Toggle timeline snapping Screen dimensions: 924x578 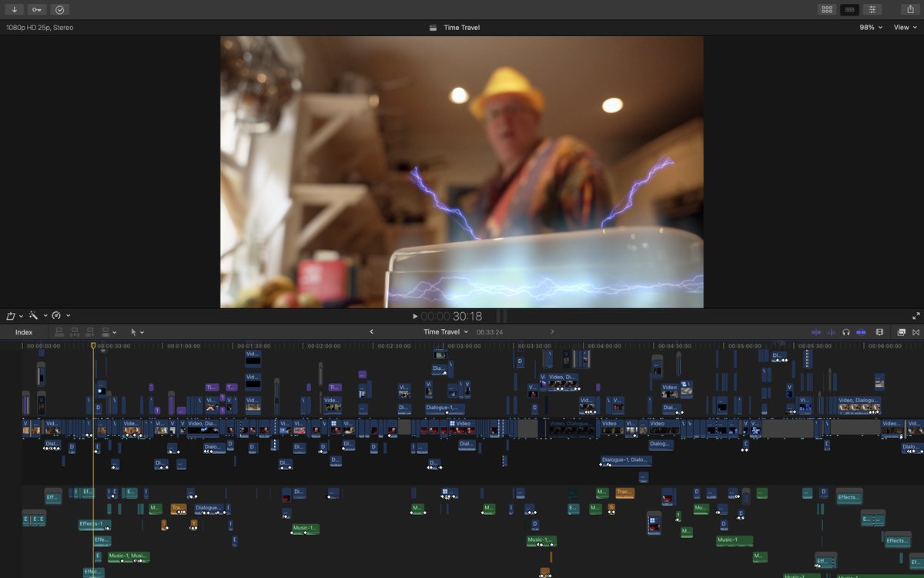862,332
